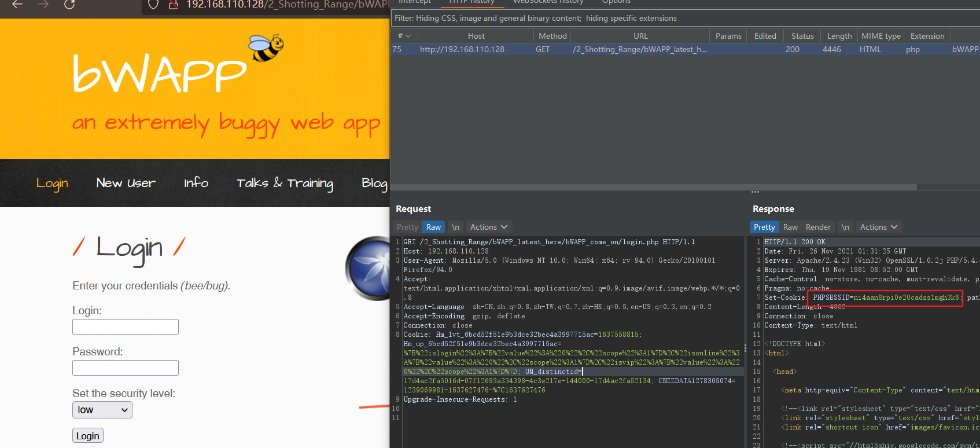
Task: Switch Response view to Raw tab
Action: point(790,227)
